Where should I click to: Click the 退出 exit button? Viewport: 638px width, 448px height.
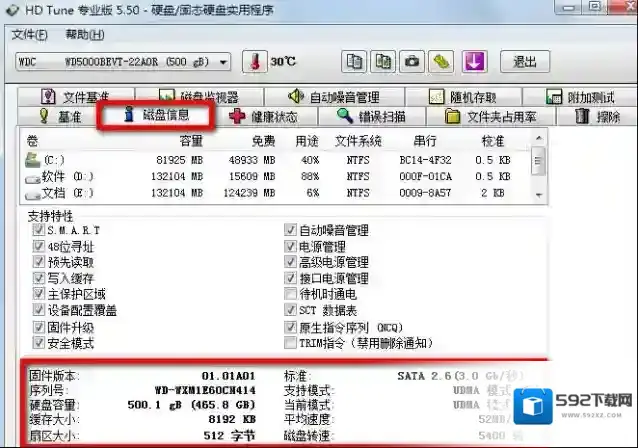pos(525,62)
